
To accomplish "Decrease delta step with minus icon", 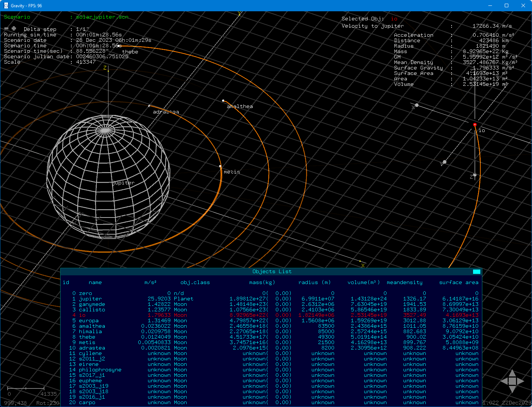I will [x=7, y=28].
